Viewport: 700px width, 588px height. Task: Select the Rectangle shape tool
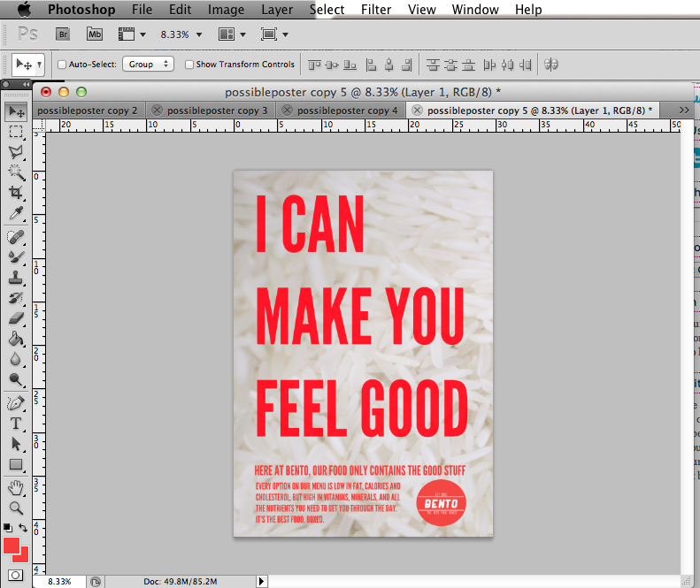pos(16,464)
